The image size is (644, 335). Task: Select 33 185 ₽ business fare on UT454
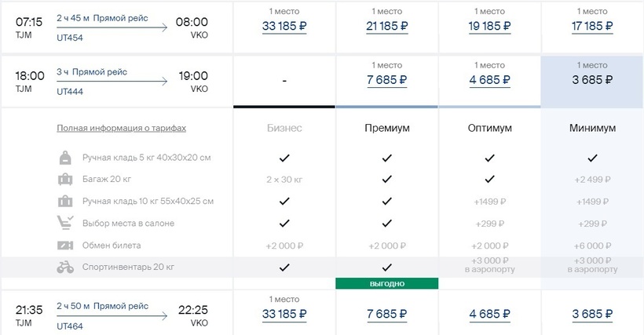[x=284, y=26]
